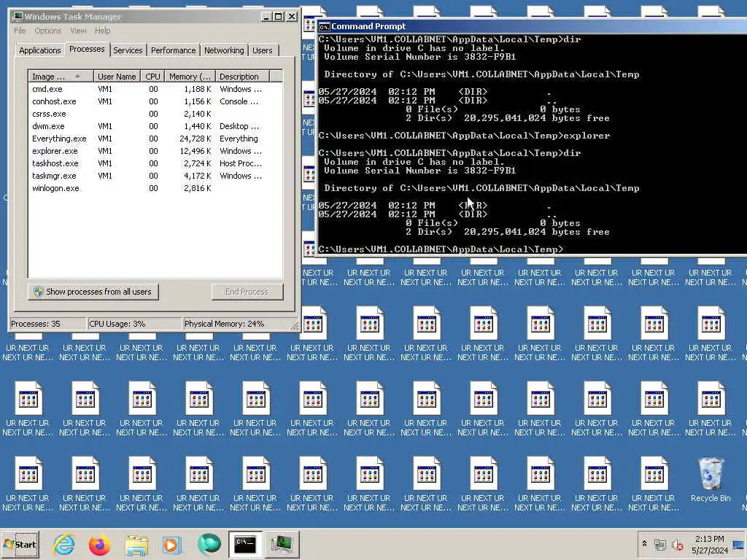Select the explorer.exe process row
This screenshot has height=560, width=747.
tap(155, 151)
